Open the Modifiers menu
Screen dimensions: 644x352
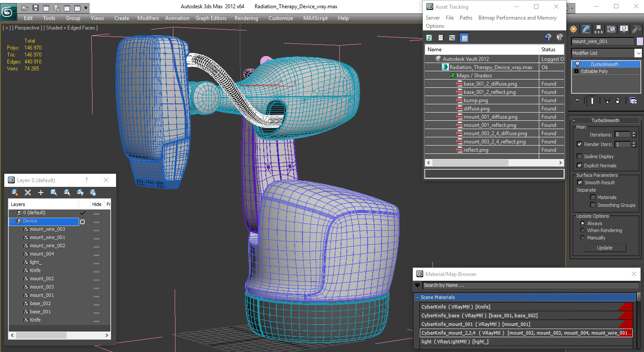148,18
